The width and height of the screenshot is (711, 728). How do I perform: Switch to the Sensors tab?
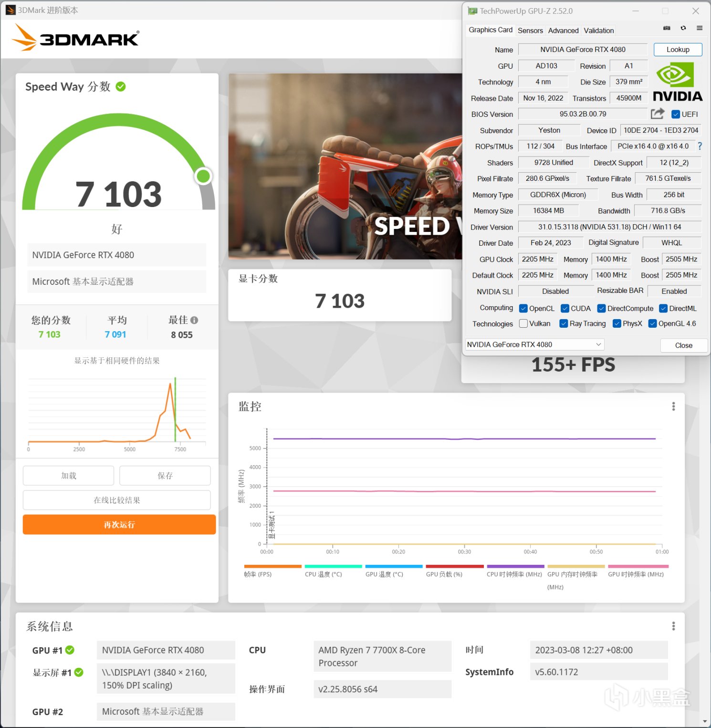pos(530,31)
